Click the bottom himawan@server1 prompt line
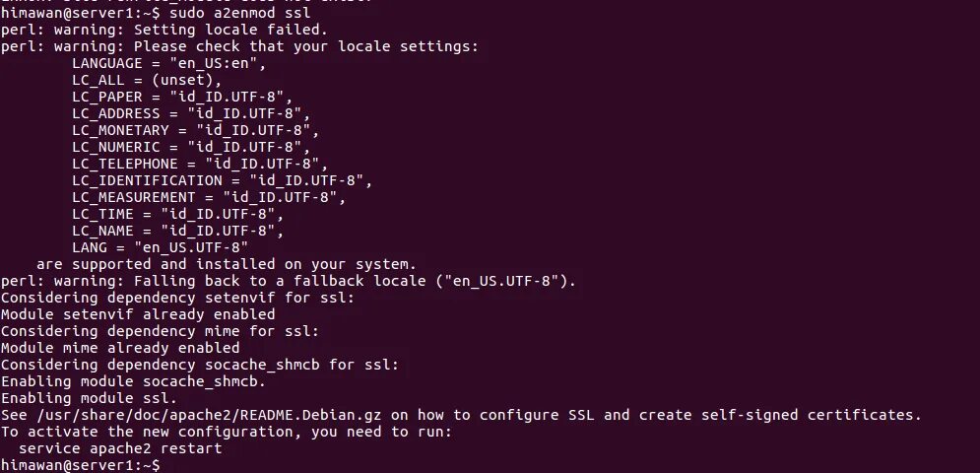The height and width of the screenshot is (473, 980). tap(81, 465)
